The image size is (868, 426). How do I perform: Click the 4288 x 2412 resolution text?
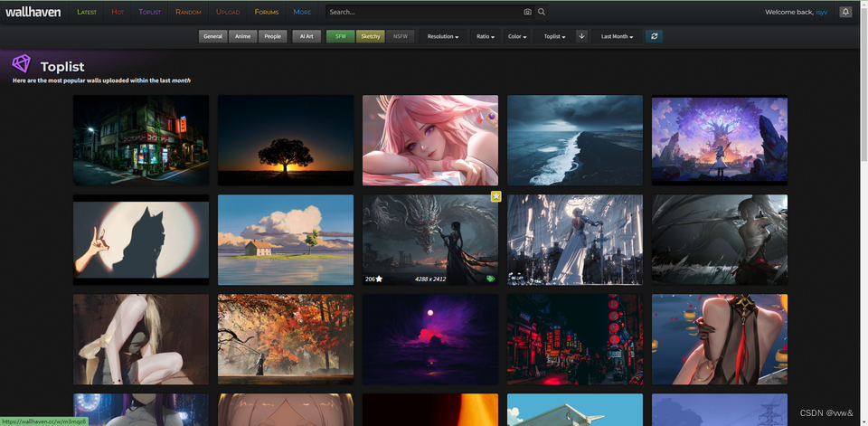pyautogui.click(x=430, y=279)
